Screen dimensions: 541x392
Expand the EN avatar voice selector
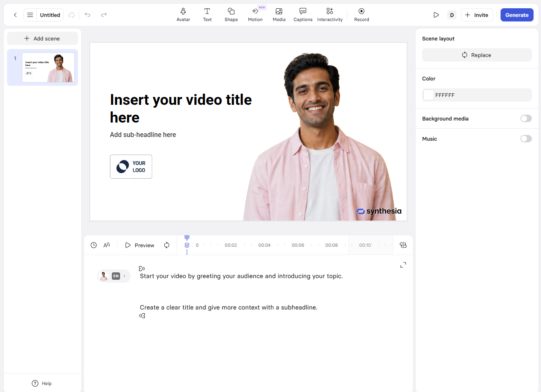[114, 276]
